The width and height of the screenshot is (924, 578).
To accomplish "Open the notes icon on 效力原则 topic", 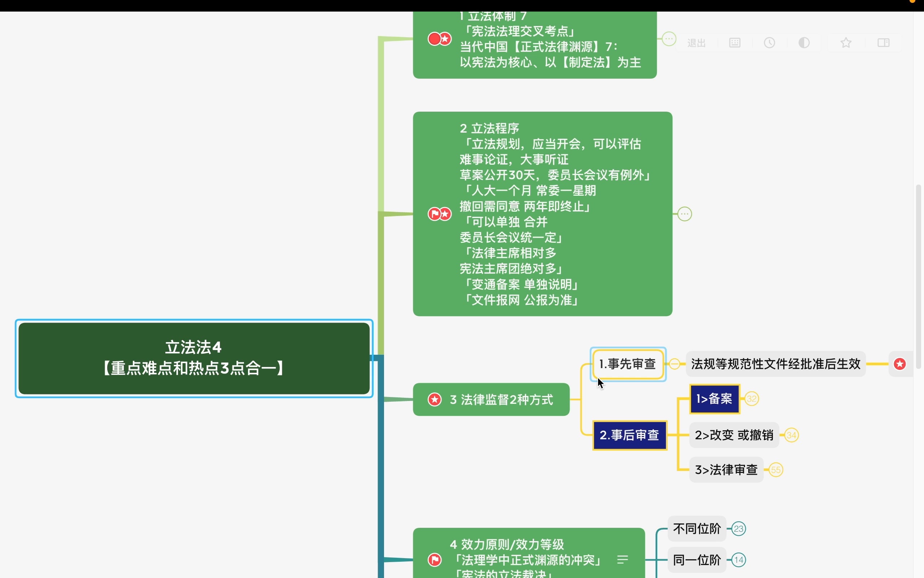I will click(x=622, y=560).
